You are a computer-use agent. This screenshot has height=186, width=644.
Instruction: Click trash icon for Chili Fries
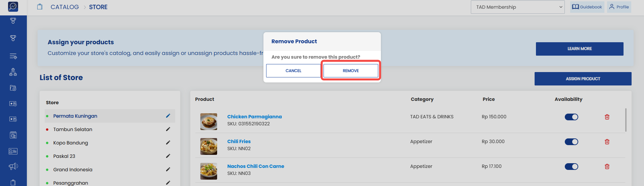click(607, 142)
